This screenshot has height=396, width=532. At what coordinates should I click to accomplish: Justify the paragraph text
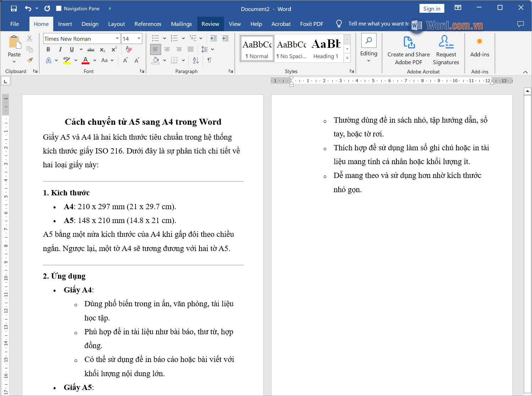point(191,49)
